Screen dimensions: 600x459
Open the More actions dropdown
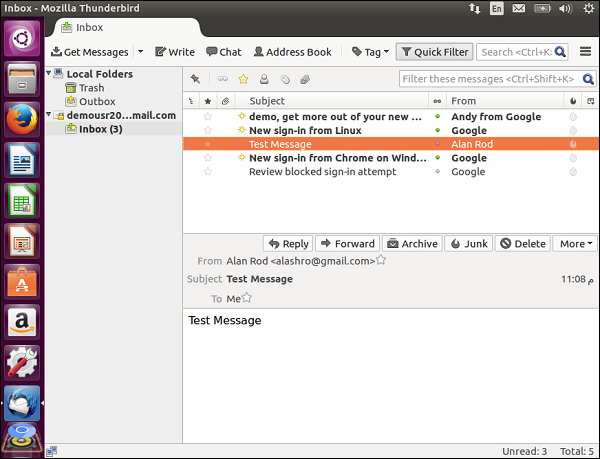point(576,243)
